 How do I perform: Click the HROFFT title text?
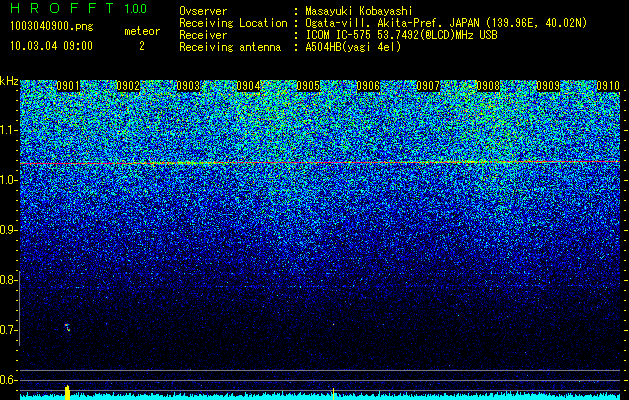tap(62, 8)
